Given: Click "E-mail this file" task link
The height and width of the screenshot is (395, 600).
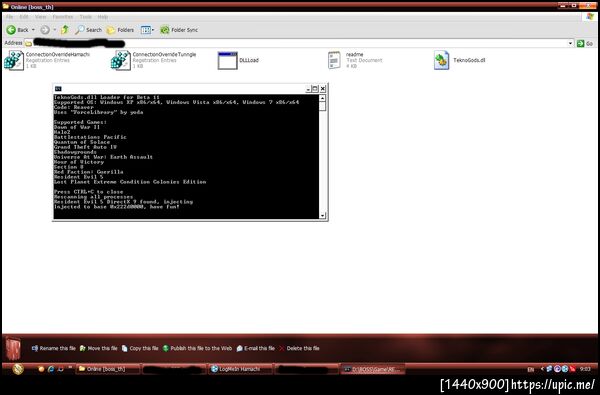Looking at the screenshot, I should [256, 348].
